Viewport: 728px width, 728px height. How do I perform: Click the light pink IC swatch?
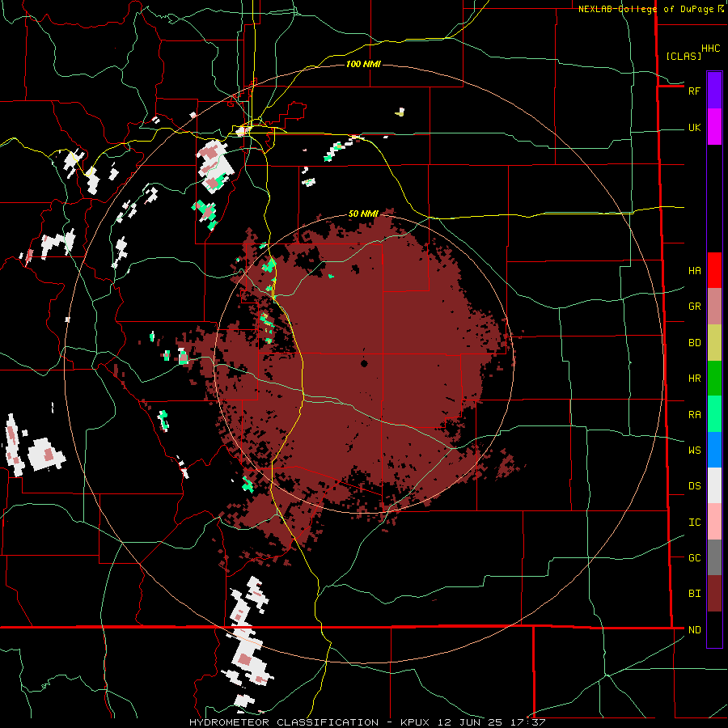tap(714, 522)
